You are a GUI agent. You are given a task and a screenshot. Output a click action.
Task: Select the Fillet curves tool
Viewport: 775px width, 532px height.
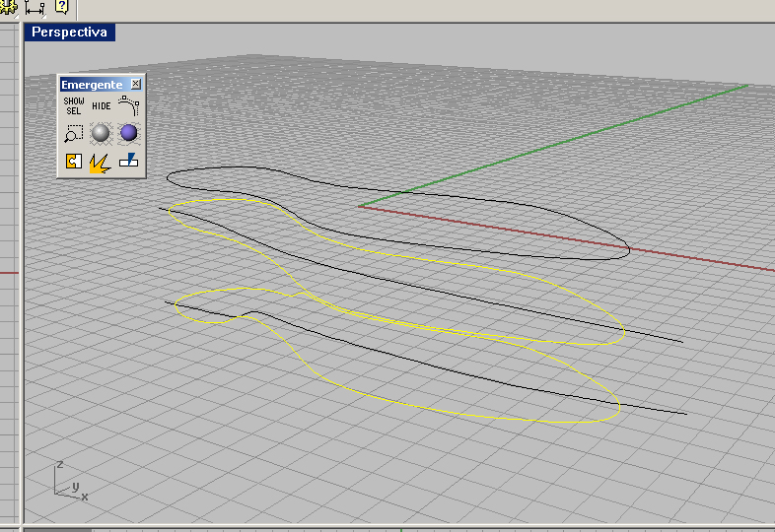coord(129,105)
